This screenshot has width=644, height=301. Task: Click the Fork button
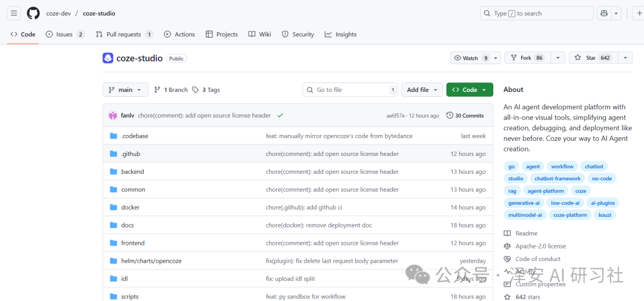pos(528,58)
